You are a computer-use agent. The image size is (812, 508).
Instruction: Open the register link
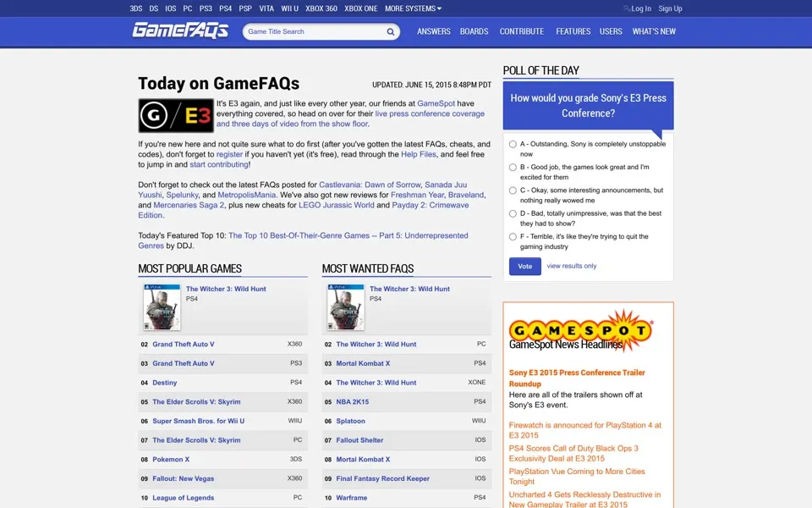229,154
